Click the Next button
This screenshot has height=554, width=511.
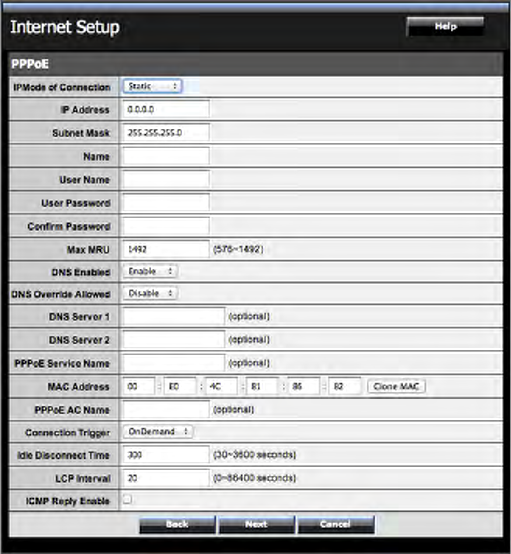257,524
